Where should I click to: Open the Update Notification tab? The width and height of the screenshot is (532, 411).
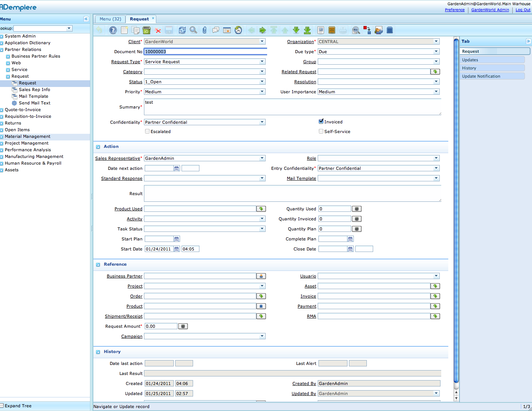(x=492, y=76)
